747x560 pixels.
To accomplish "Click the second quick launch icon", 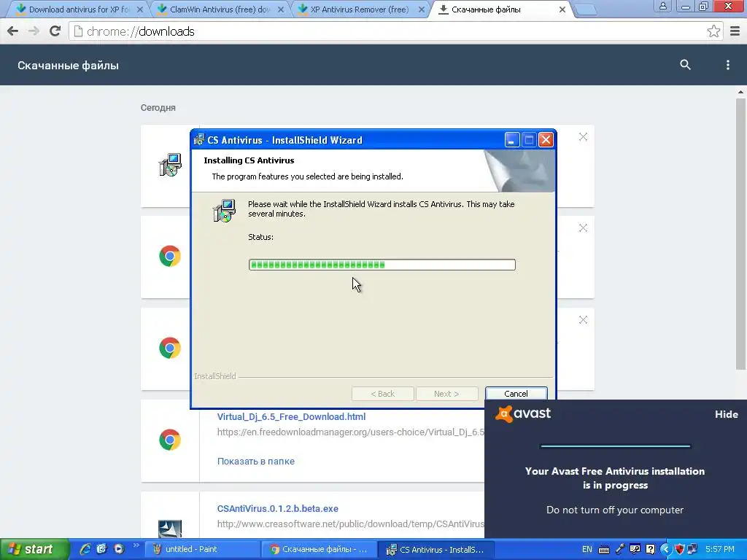I will coord(101,549).
